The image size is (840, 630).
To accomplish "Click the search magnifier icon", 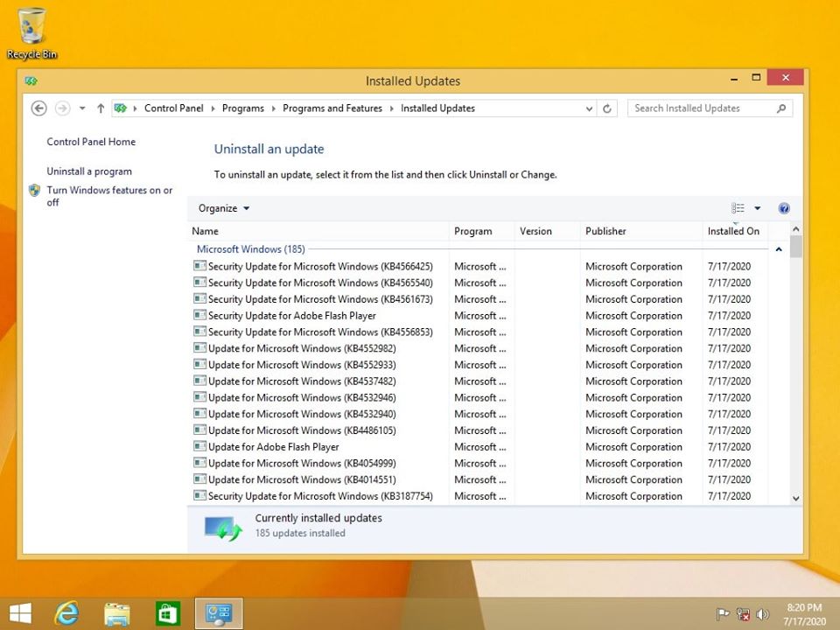I will pyautogui.click(x=781, y=108).
